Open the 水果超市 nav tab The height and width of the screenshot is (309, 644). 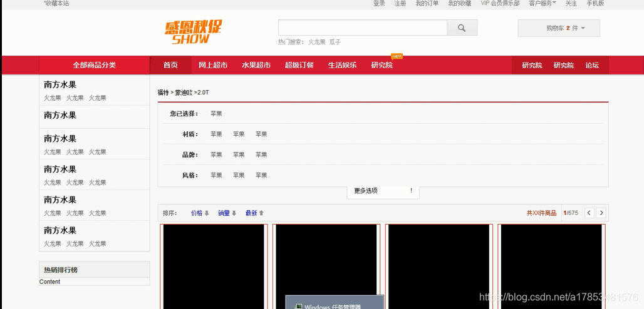pyautogui.click(x=256, y=65)
